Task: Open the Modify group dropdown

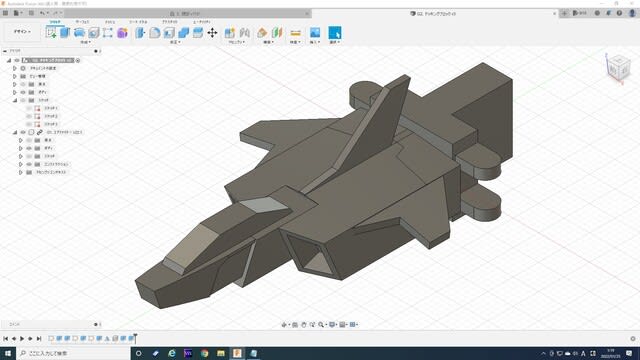Action: (x=175, y=42)
